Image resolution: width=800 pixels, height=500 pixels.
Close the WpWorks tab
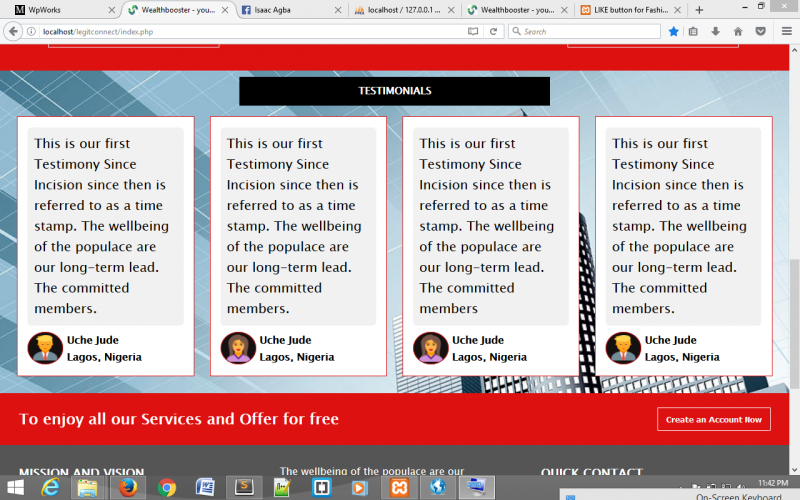click(x=112, y=10)
